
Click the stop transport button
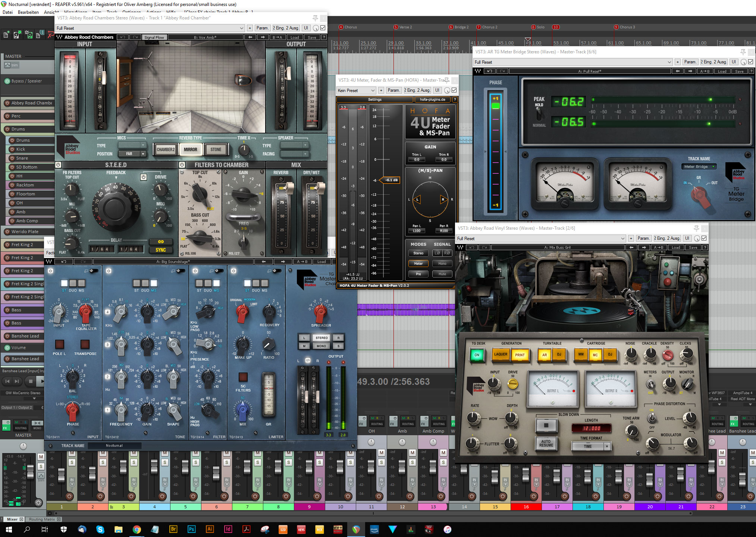(31, 381)
